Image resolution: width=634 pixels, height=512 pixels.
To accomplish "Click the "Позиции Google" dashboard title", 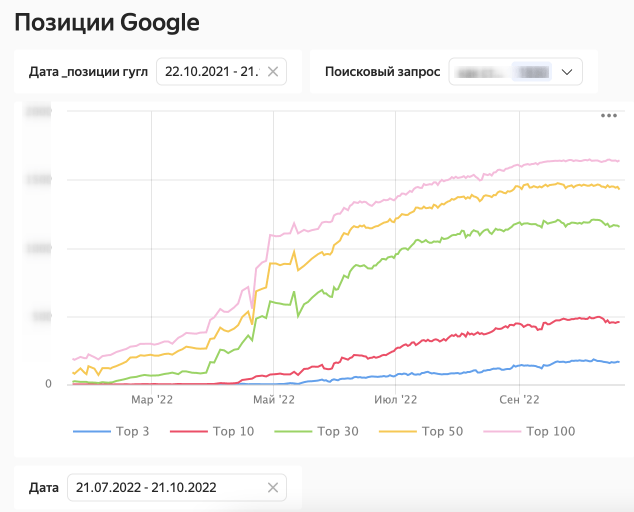I will coord(106,22).
